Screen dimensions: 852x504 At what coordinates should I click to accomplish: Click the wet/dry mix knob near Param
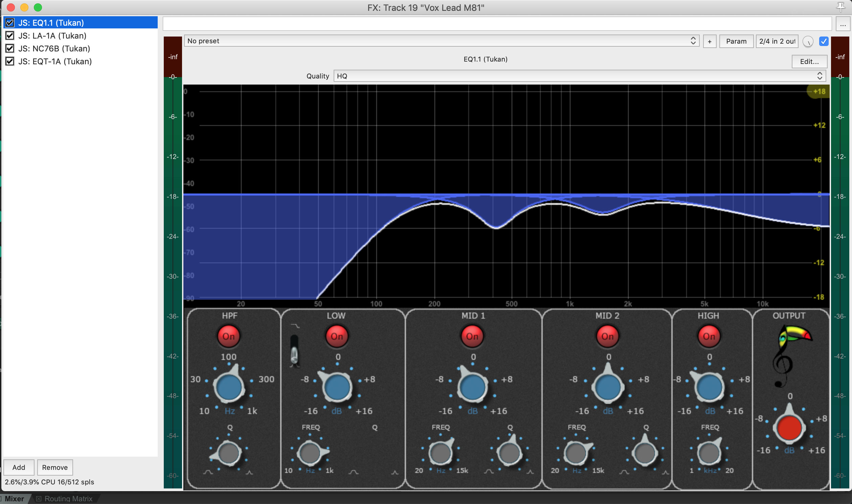808,41
